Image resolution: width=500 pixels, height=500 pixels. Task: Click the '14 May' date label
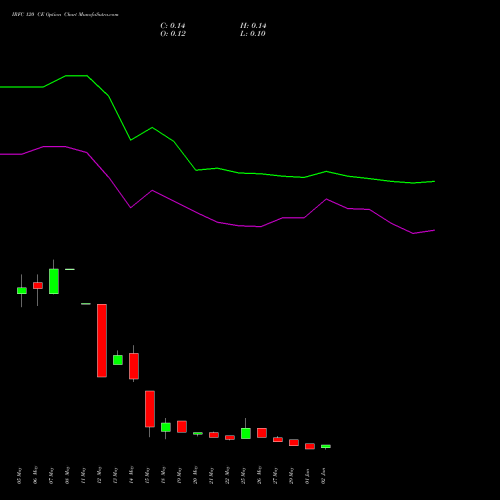[x=131, y=476]
